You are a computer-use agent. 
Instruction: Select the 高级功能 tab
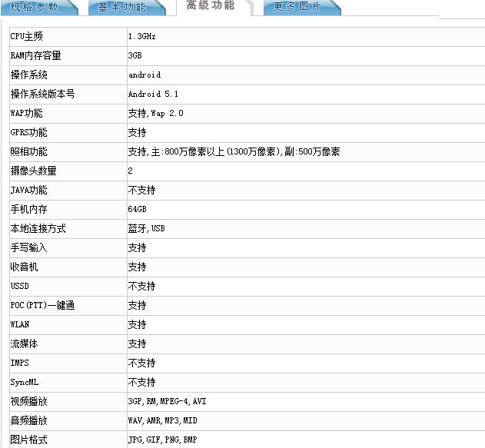pos(214,7)
